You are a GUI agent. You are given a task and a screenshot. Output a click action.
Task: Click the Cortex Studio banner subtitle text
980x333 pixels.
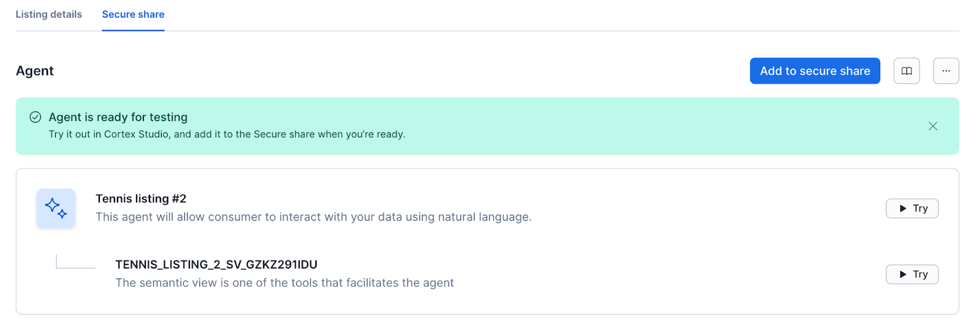point(227,134)
